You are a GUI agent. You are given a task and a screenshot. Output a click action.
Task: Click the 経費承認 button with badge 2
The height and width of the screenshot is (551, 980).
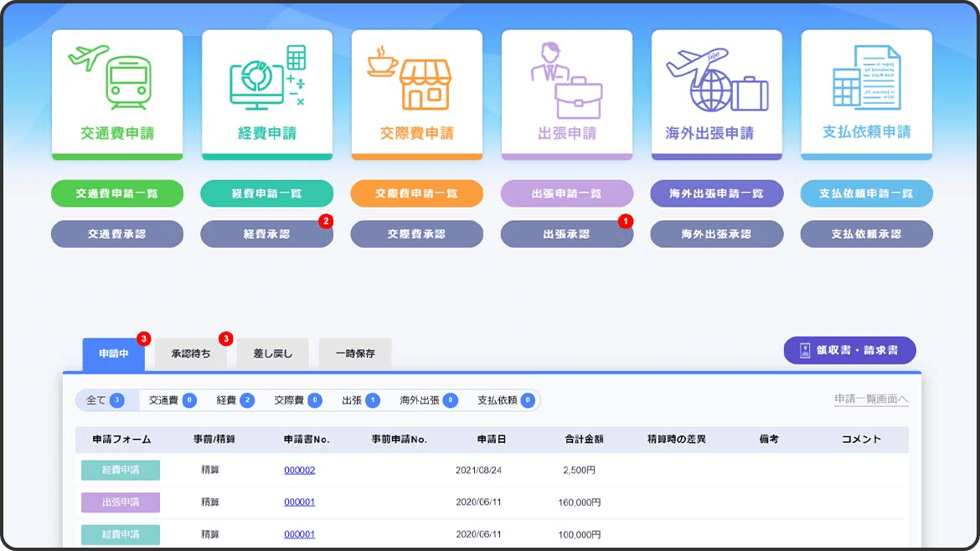266,234
